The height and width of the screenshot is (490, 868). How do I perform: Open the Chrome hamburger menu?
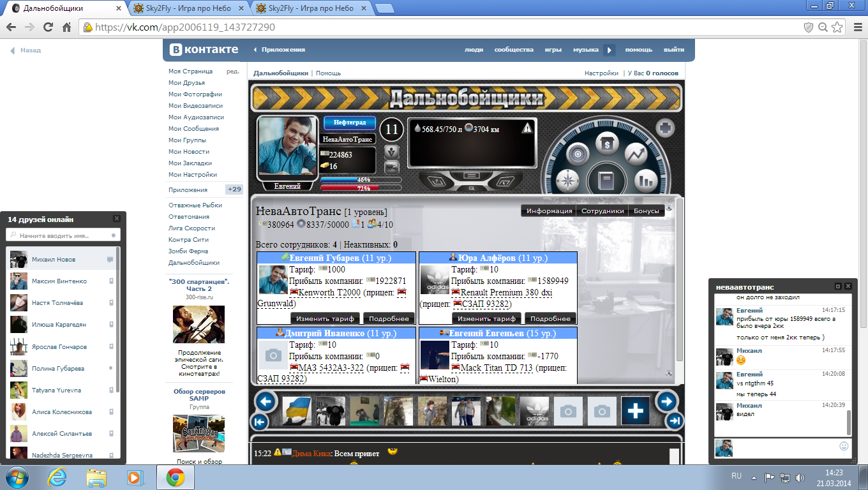(x=857, y=27)
